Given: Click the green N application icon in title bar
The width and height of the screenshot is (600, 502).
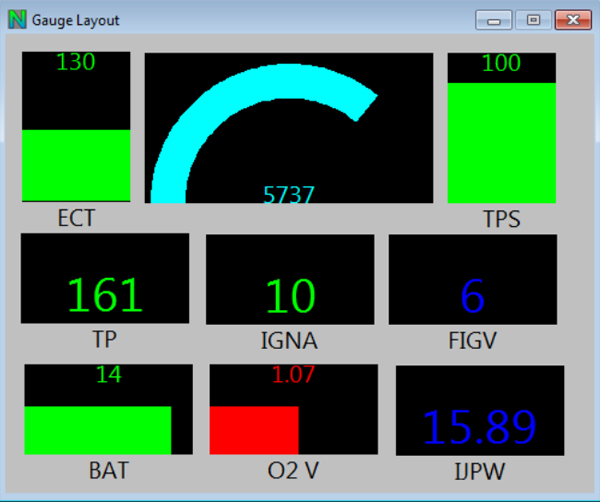Looking at the screenshot, I should pos(17,19).
